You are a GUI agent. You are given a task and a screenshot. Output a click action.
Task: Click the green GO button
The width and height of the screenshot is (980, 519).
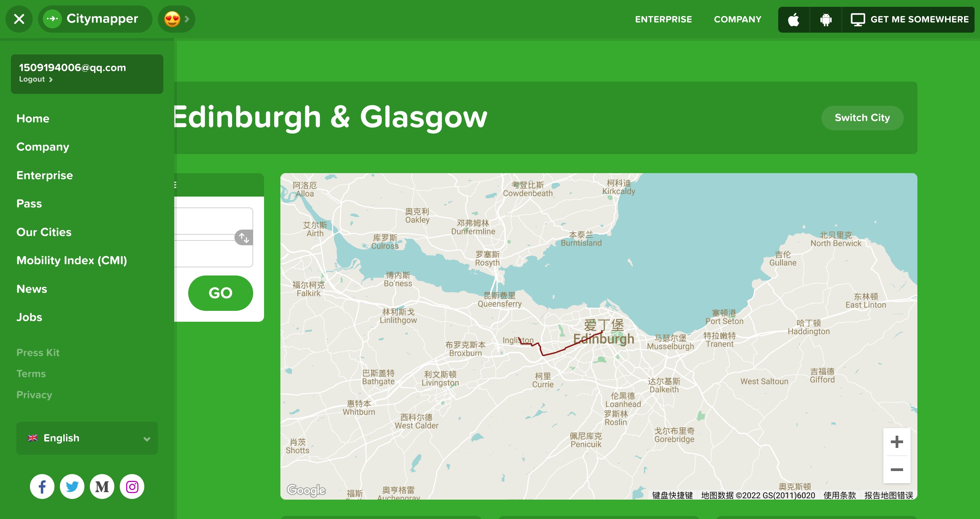tap(220, 293)
